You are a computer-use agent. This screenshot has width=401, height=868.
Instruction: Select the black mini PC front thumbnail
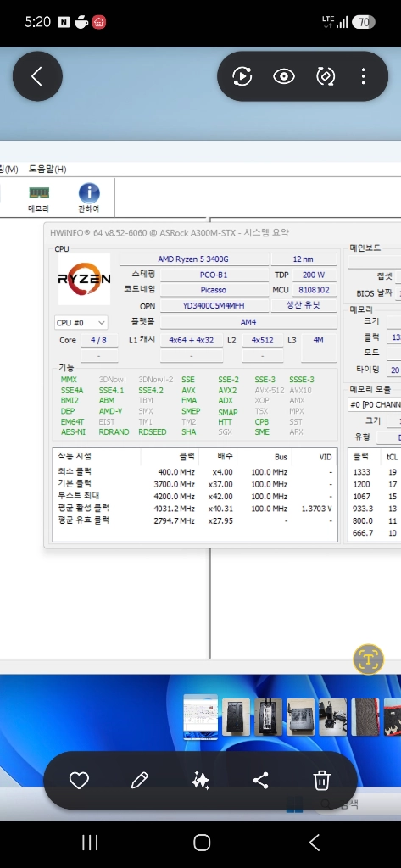tap(236, 717)
